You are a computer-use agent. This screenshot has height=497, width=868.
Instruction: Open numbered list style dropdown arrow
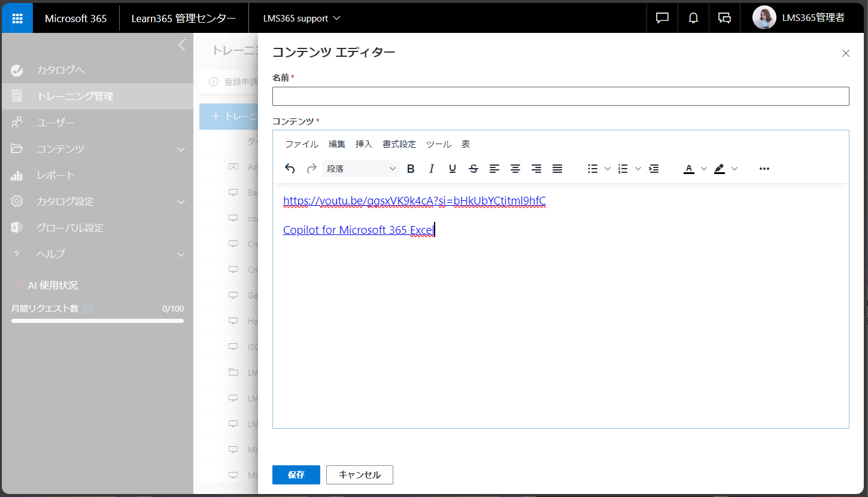tap(638, 169)
